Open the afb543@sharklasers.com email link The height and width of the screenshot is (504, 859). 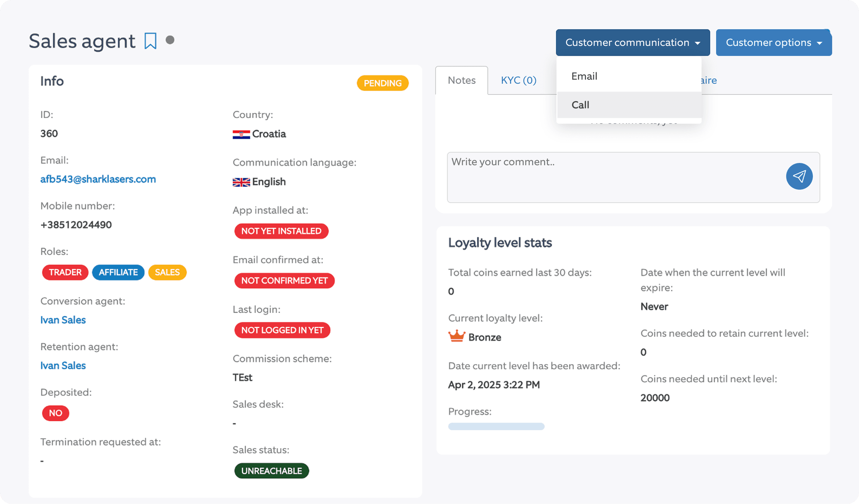[98, 179]
